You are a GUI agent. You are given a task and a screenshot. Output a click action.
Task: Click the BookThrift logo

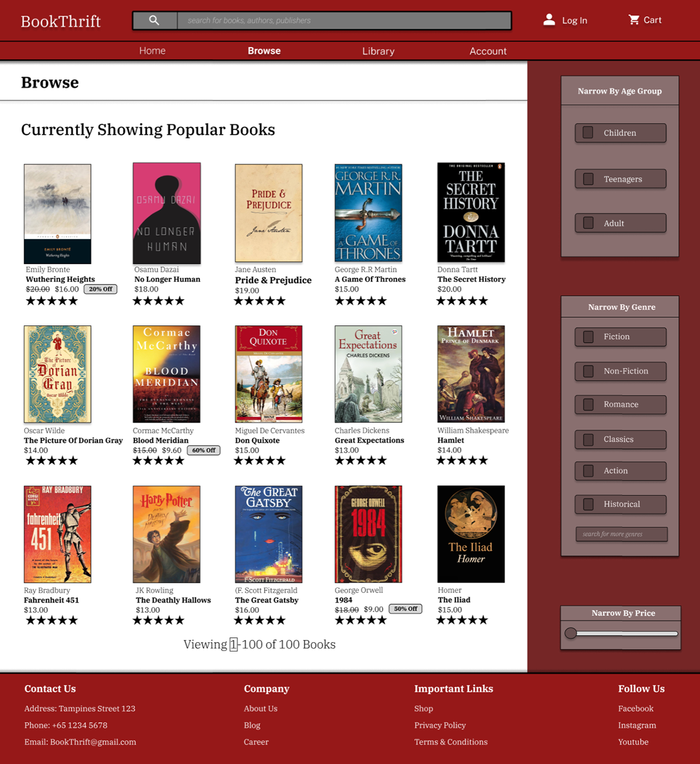[61, 22]
